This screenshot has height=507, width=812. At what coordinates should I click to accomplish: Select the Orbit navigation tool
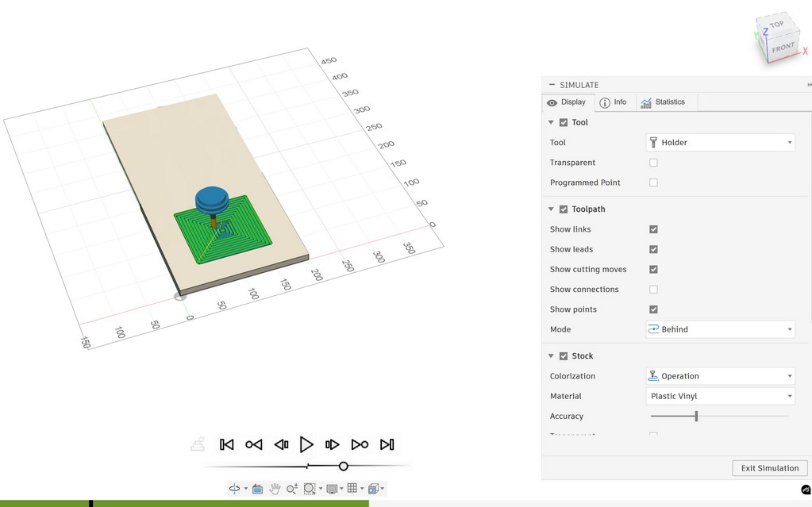point(235,489)
